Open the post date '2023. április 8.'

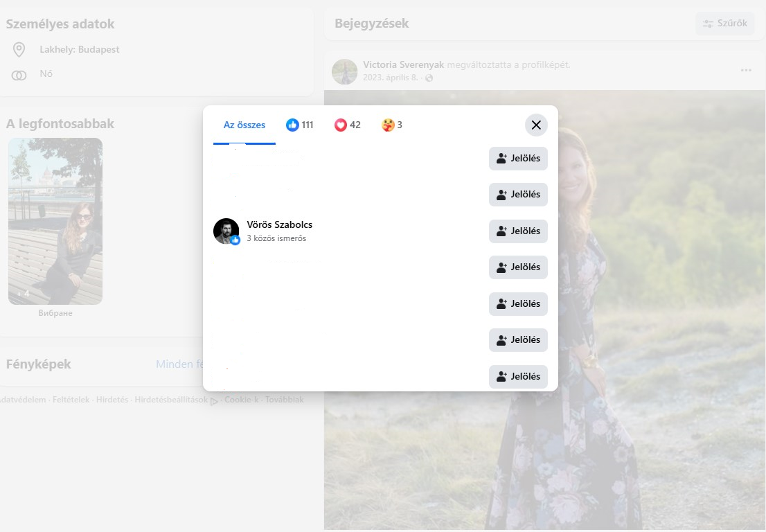click(x=390, y=78)
